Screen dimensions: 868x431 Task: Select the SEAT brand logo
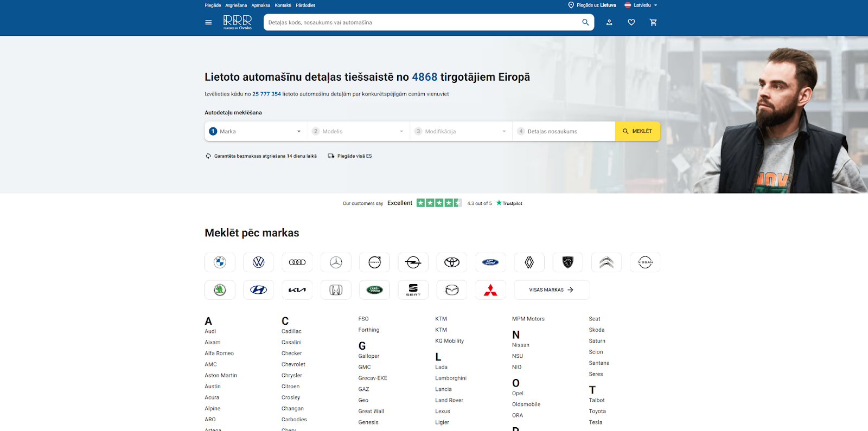click(x=413, y=290)
